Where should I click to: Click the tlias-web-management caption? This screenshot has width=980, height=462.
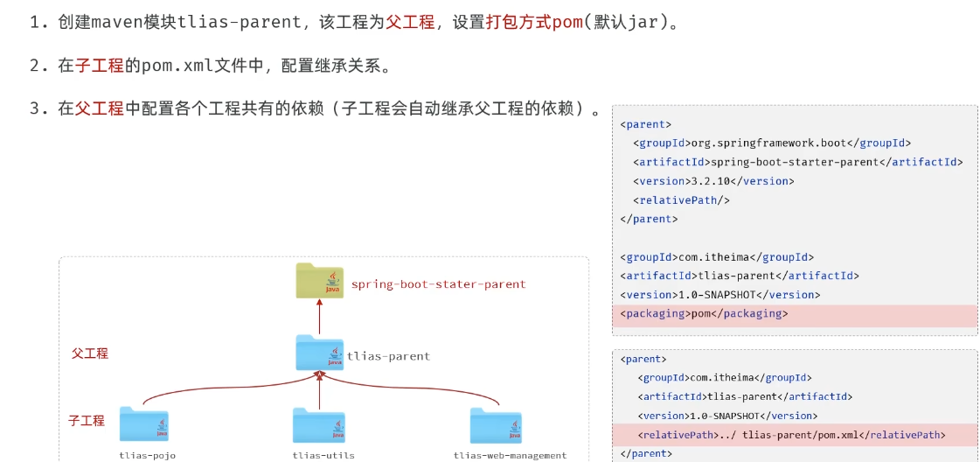[x=510, y=455]
